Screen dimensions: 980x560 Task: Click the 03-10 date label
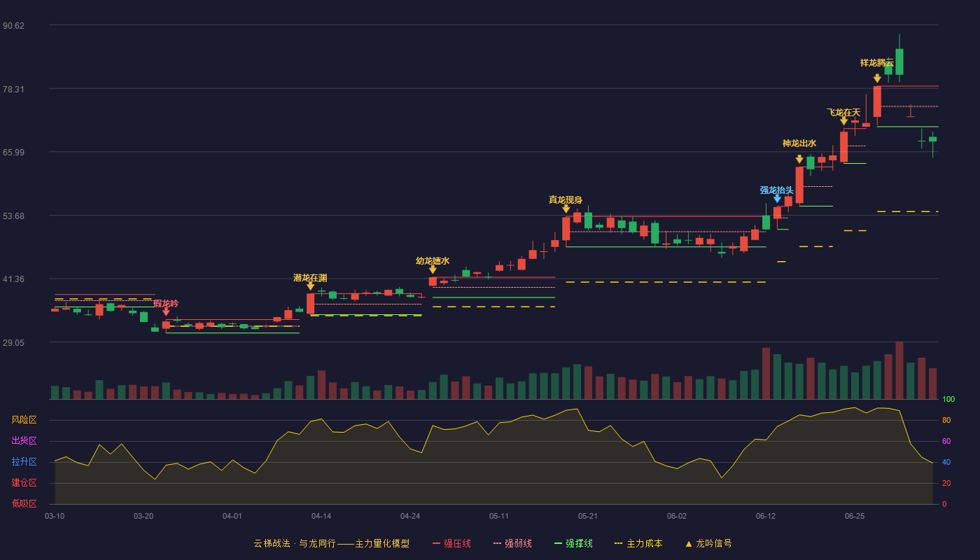click(55, 516)
